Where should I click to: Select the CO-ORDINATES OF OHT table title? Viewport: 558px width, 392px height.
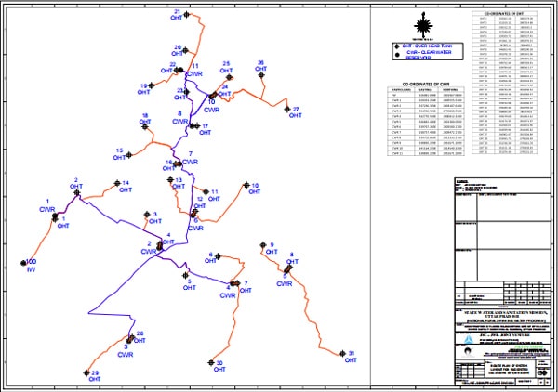505,13
